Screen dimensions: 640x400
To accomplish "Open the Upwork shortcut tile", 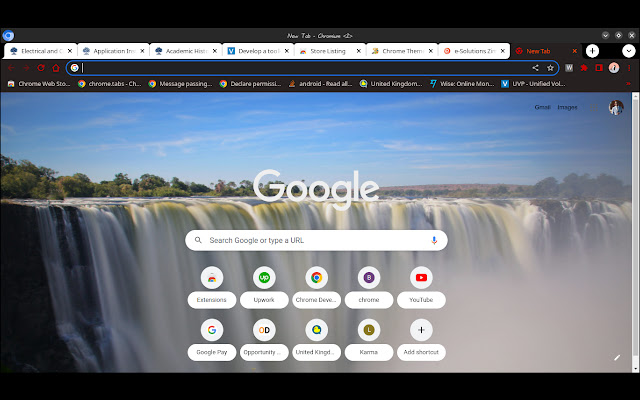I will pyautogui.click(x=264, y=287).
